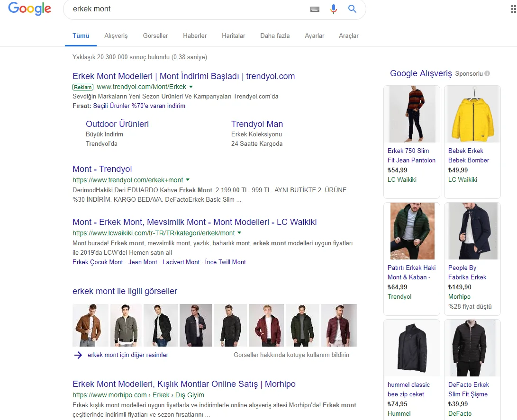Open 'Seçili Ürünler %70'e varan indirim' link
The image size is (517, 420).
coord(139,106)
